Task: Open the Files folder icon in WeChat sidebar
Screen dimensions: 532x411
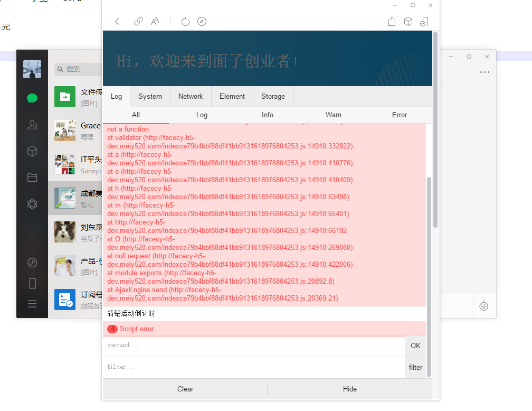Action: (x=32, y=178)
